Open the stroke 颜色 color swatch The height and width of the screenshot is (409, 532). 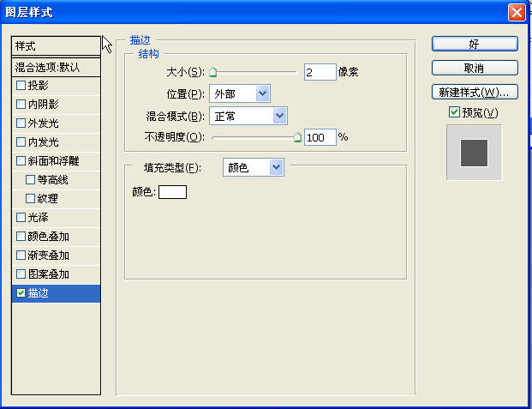(x=172, y=192)
